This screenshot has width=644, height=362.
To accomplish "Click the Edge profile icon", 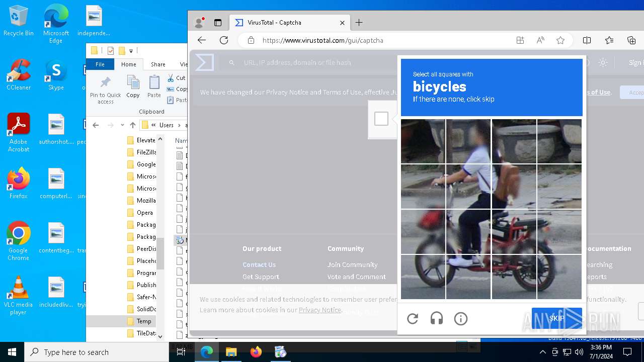I will (199, 23).
